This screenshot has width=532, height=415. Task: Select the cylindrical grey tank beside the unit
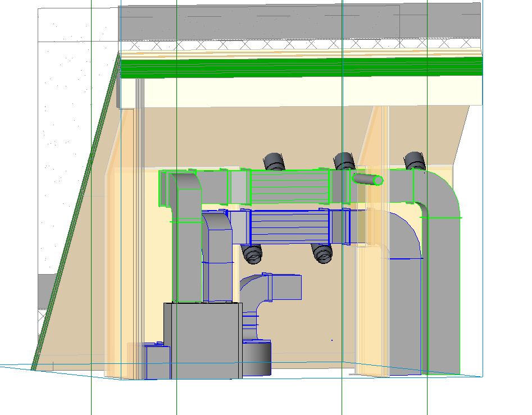coord(257,358)
